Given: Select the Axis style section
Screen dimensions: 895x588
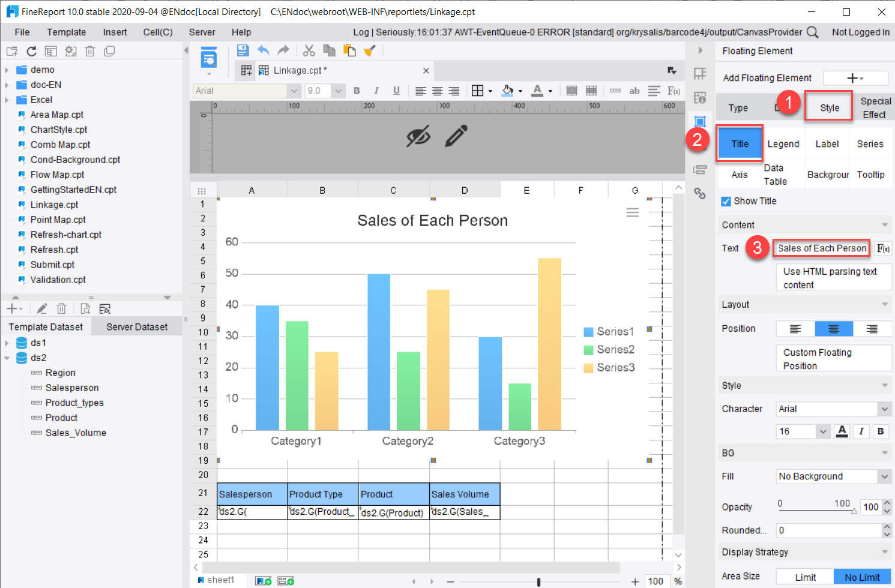Looking at the screenshot, I should click(x=740, y=175).
